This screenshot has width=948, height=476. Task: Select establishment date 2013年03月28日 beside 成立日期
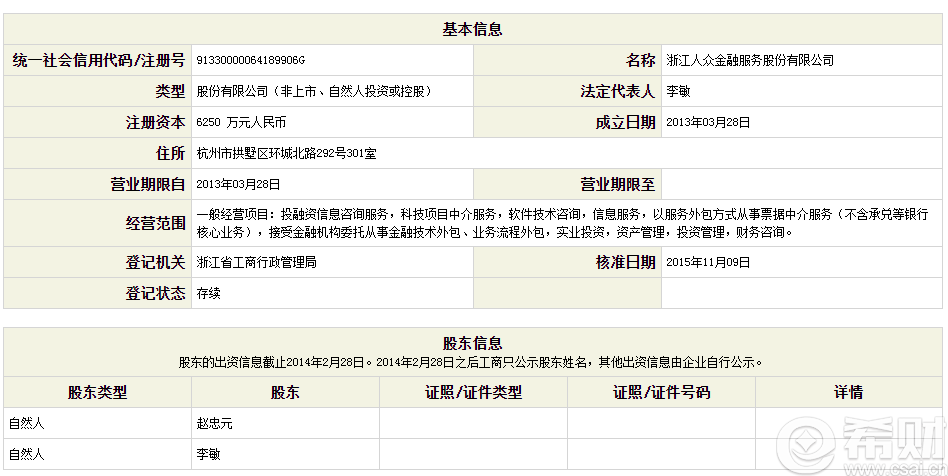point(708,122)
